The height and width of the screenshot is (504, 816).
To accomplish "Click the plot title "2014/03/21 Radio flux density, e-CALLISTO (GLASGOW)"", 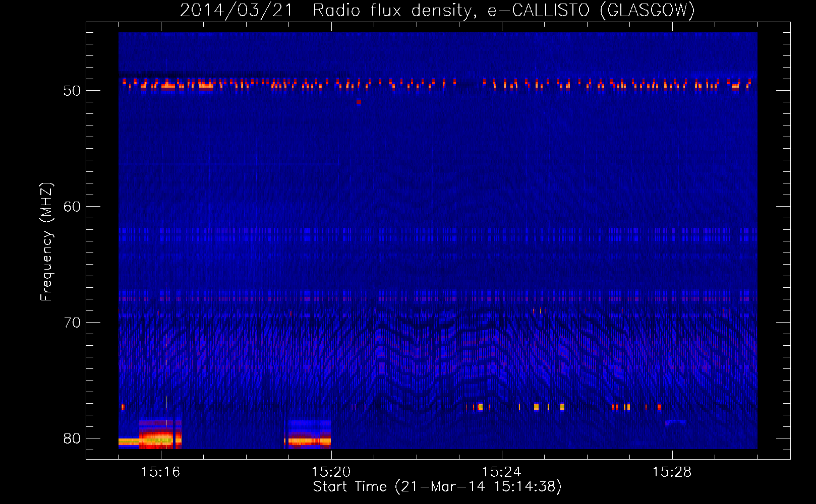I will coord(437,10).
